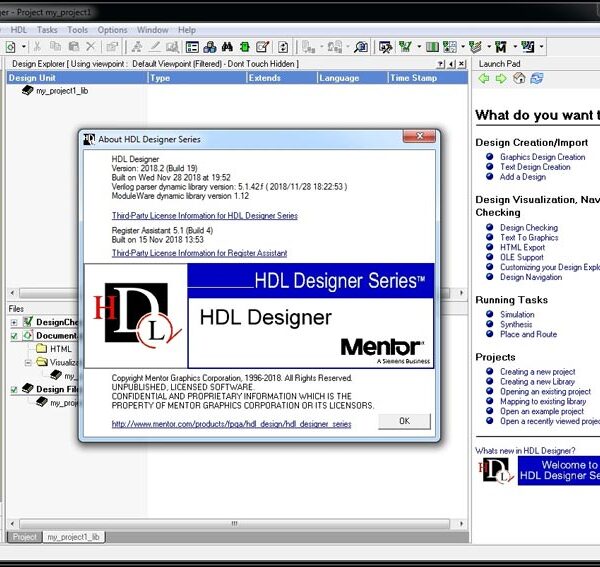The height and width of the screenshot is (567, 600).
Task: Click the Launch Pad home icon
Action: point(519,78)
